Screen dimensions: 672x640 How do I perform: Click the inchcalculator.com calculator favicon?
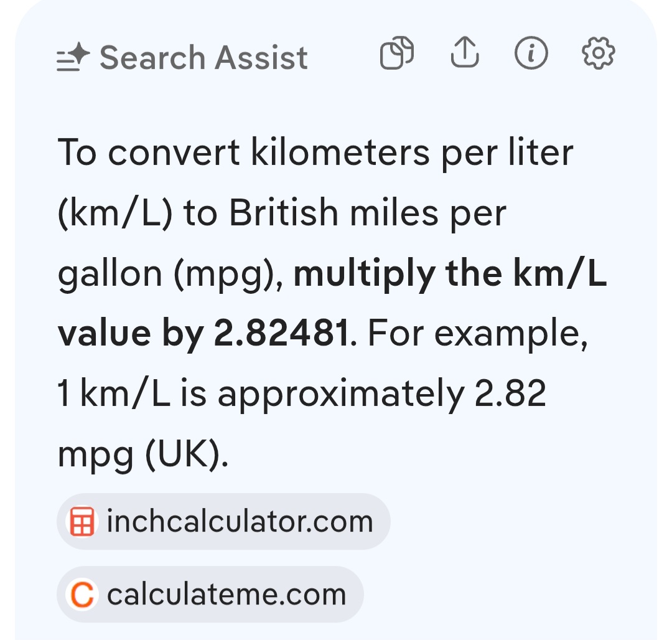point(82,521)
